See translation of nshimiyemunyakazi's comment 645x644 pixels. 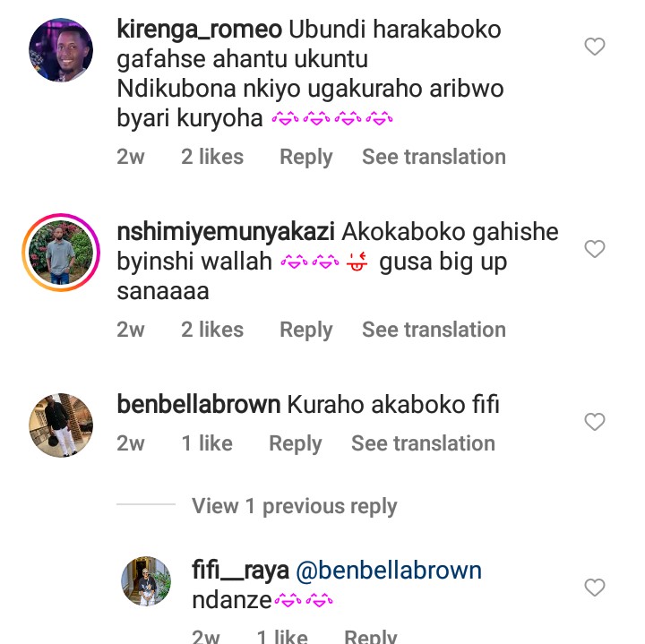coord(434,330)
